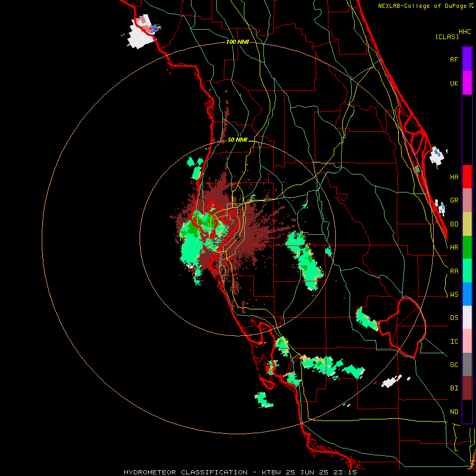Pick the olive-yellow BD legend swatch
This screenshot has height=476, width=476.
(x=467, y=224)
